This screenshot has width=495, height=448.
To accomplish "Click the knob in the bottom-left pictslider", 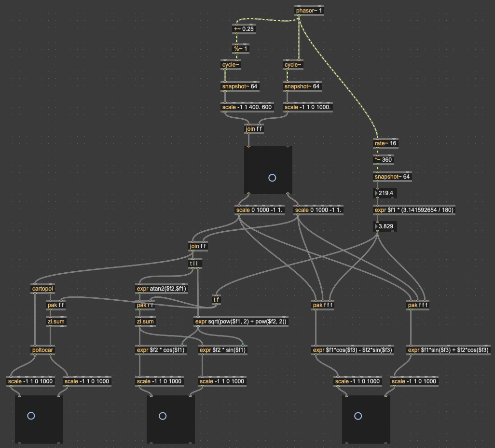I will click(x=31, y=416).
